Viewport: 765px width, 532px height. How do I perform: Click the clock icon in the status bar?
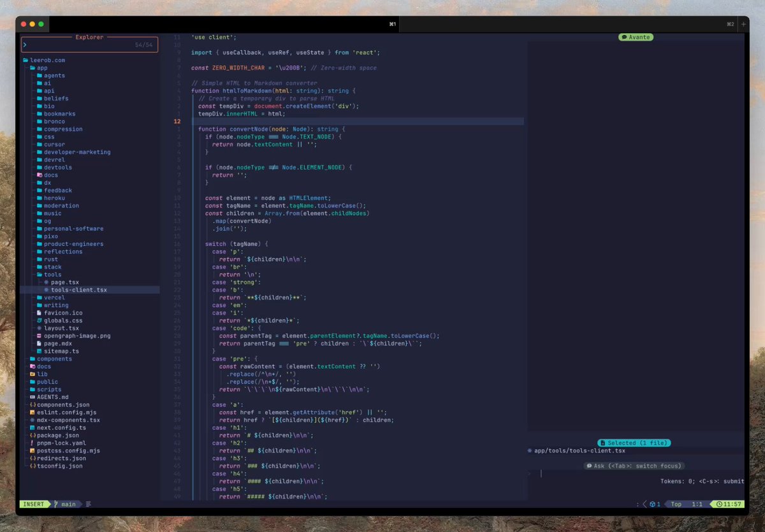719,504
